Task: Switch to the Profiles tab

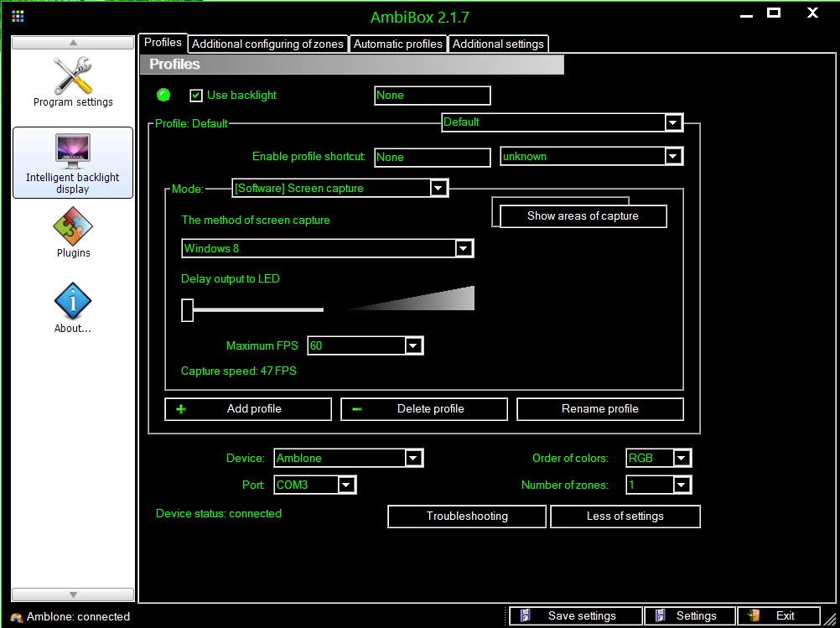Action: (163, 42)
